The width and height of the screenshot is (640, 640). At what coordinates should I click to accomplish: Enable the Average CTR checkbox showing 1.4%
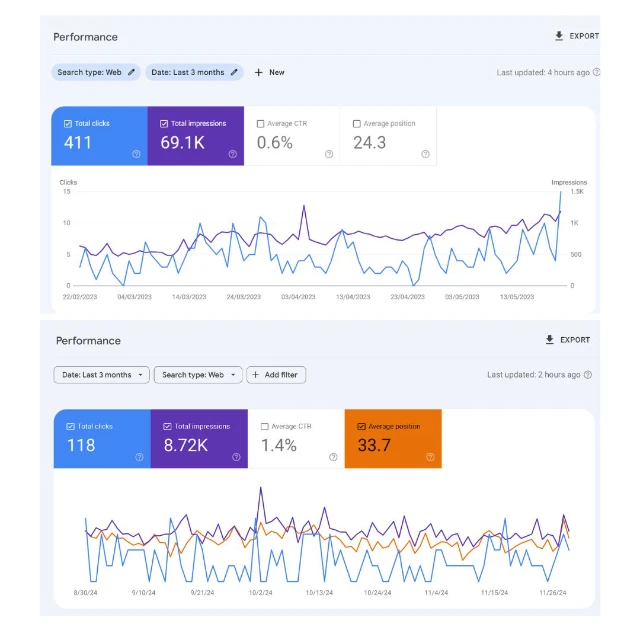pyautogui.click(x=265, y=427)
